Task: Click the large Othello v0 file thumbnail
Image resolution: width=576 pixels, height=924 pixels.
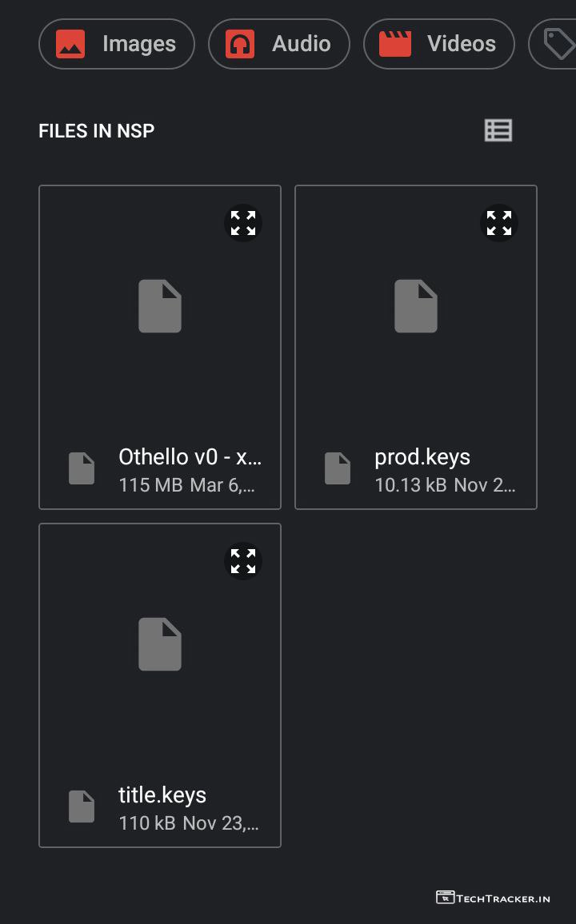Action: (160, 306)
